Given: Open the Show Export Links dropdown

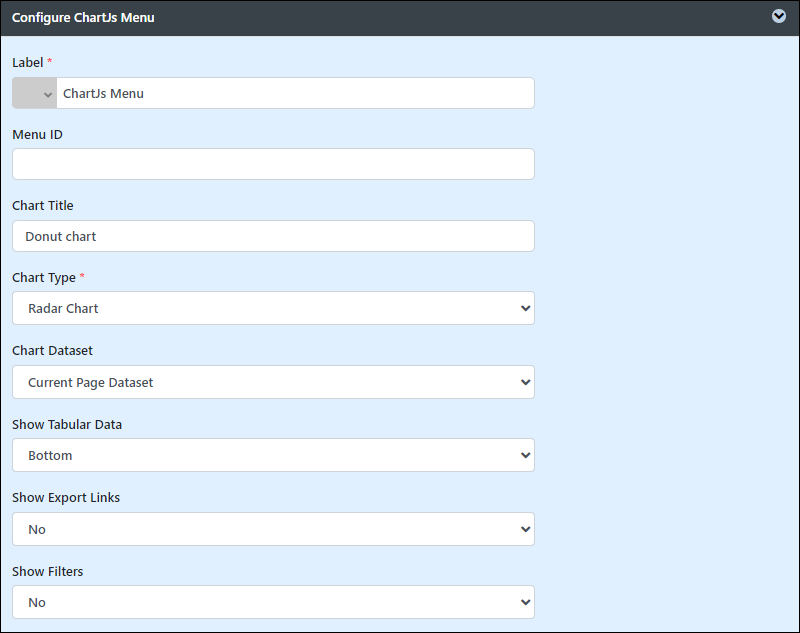Looking at the screenshot, I should (273, 529).
